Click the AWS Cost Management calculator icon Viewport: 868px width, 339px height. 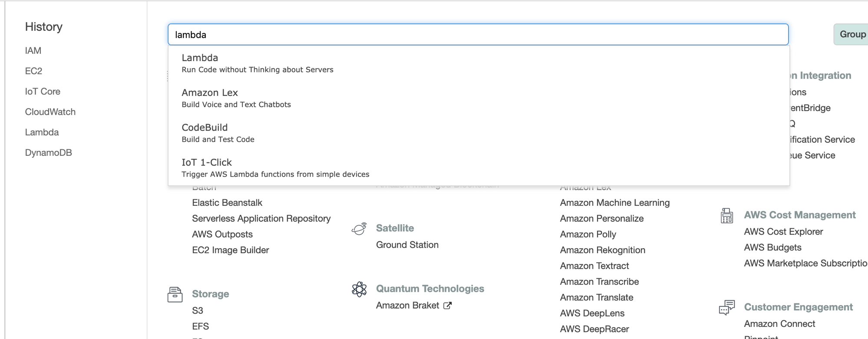727,215
